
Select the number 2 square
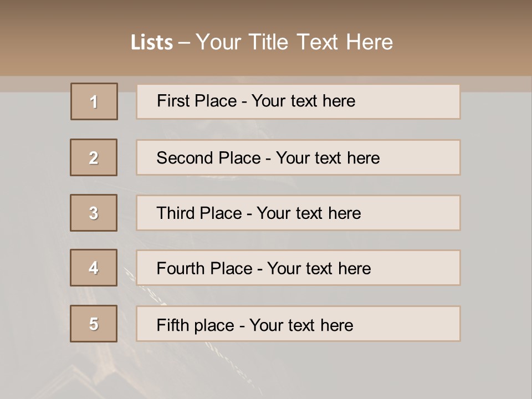pos(94,157)
